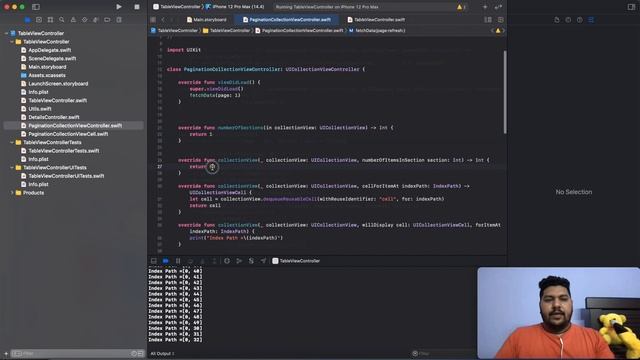Collapse the TableViewControllerTests group
Viewport: 640px width, 360px height.
(x=12, y=142)
